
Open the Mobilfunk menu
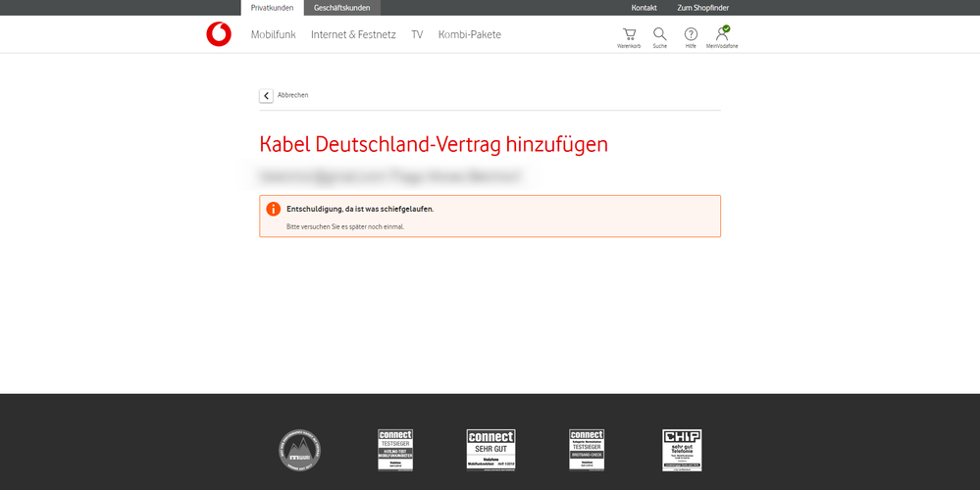pyautogui.click(x=273, y=35)
